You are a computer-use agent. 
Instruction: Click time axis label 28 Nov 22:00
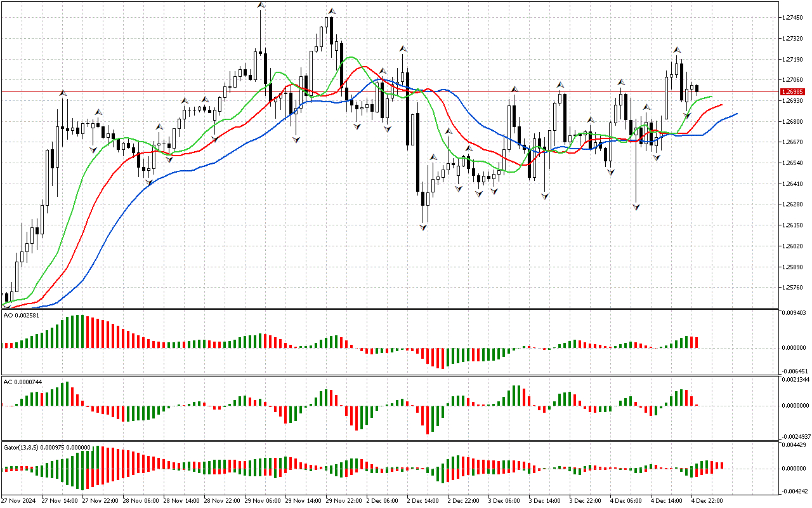(222, 500)
